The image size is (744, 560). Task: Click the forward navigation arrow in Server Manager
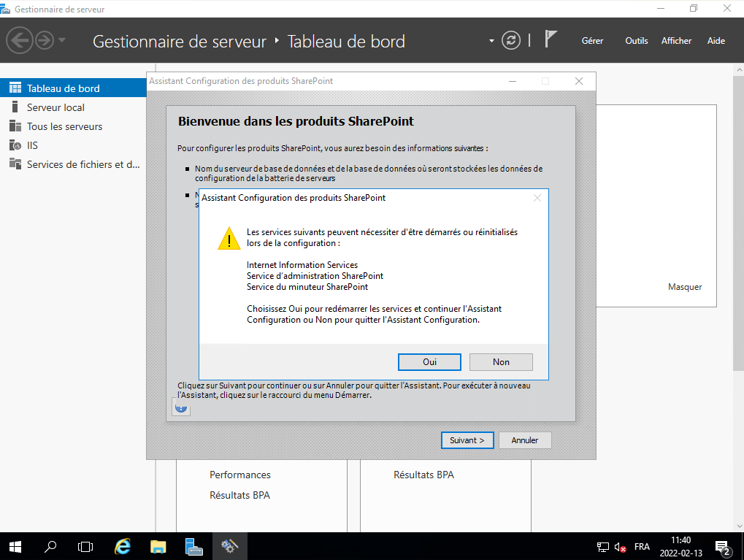click(x=45, y=41)
